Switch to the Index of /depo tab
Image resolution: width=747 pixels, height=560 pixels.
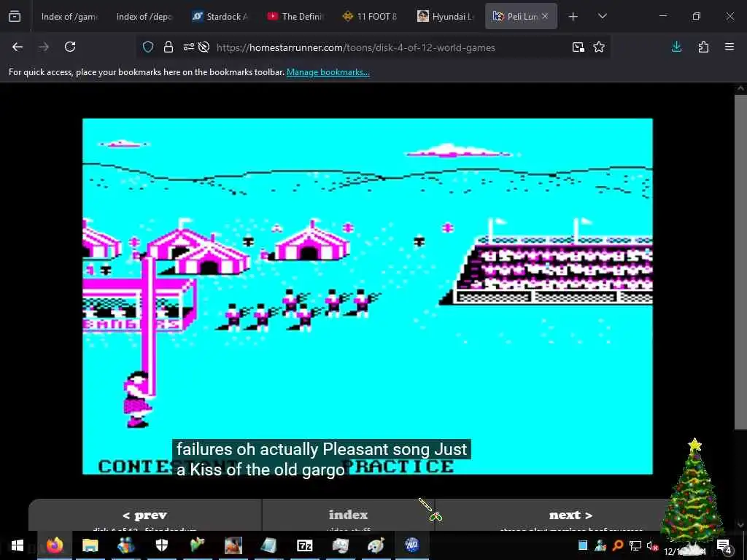[x=144, y=16]
